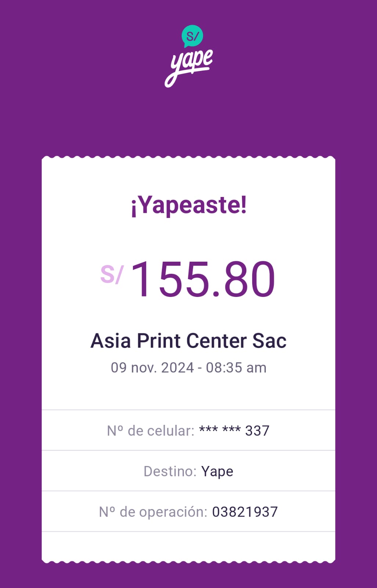Select the Nº de celular label
The width and height of the screenshot is (377, 588).
point(151,430)
